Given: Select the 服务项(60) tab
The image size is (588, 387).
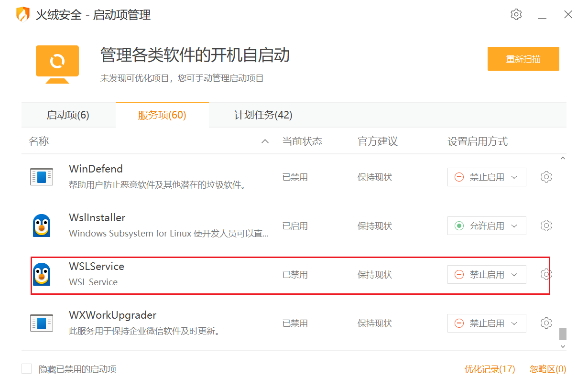Looking at the screenshot, I should click(162, 115).
